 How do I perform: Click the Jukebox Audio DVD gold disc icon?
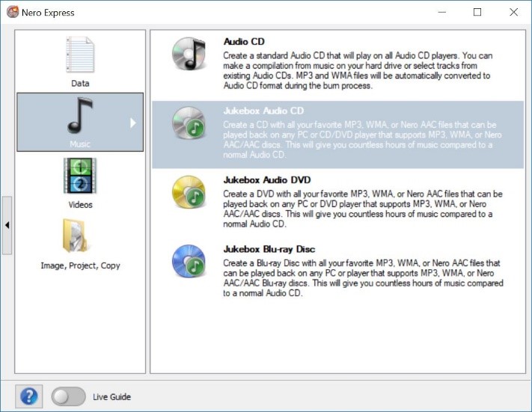(x=187, y=192)
